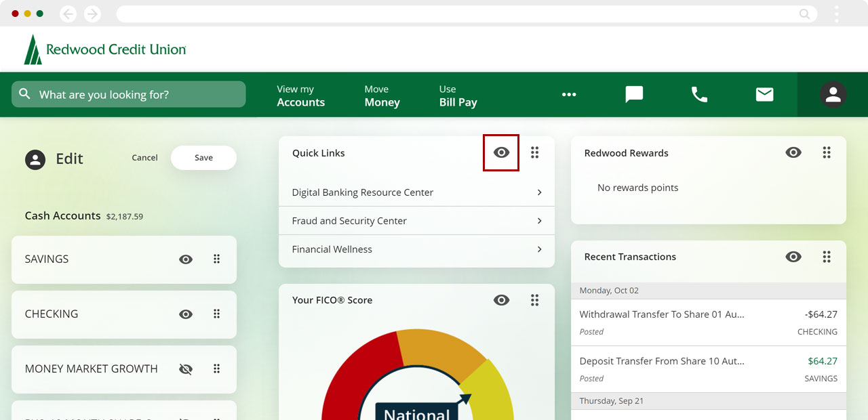
Task: Open the Deposit Transfer From Share 10 transaction
Action: [708, 369]
